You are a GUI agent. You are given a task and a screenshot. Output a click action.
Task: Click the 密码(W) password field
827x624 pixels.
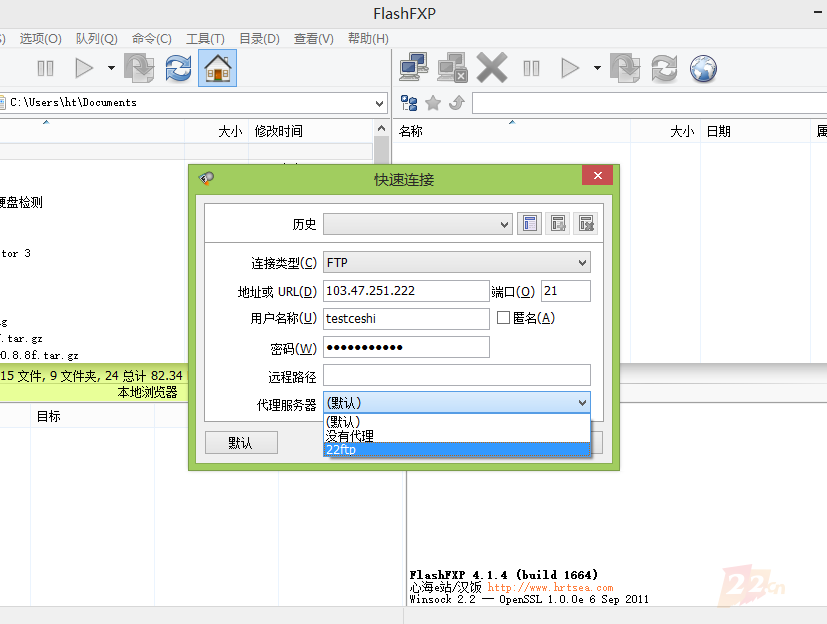pyautogui.click(x=406, y=347)
